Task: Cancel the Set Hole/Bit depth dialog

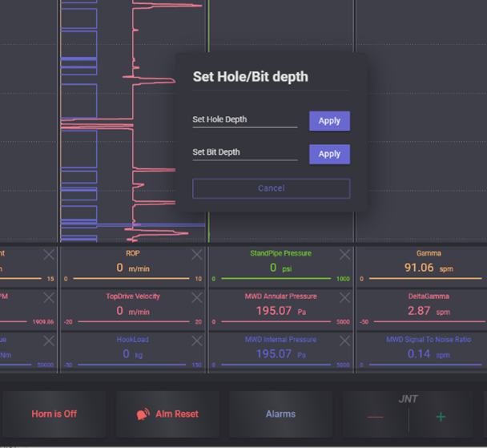Action: tap(271, 188)
